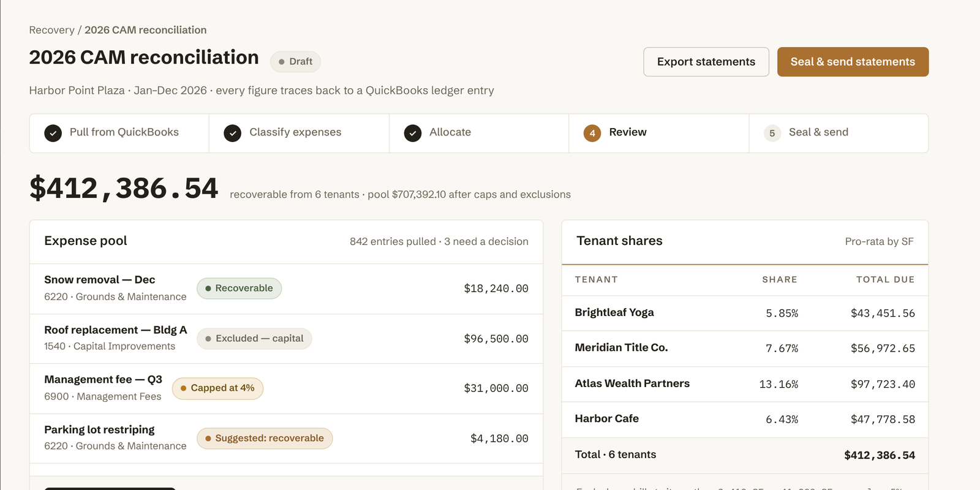Click the Harbor Cafe tenant row

[x=745, y=420]
